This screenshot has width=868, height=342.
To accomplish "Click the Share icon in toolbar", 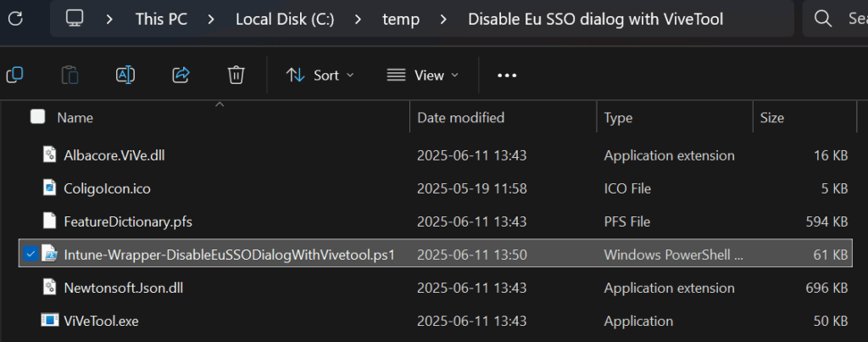I will click(181, 75).
